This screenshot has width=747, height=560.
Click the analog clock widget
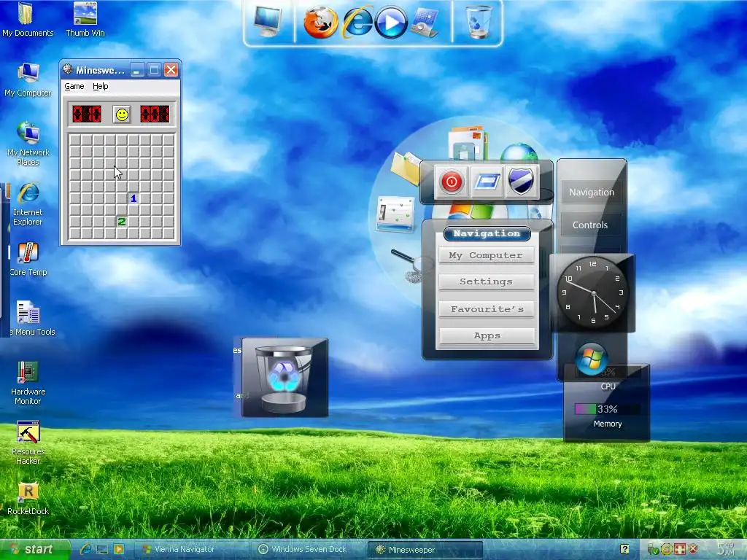coord(592,293)
